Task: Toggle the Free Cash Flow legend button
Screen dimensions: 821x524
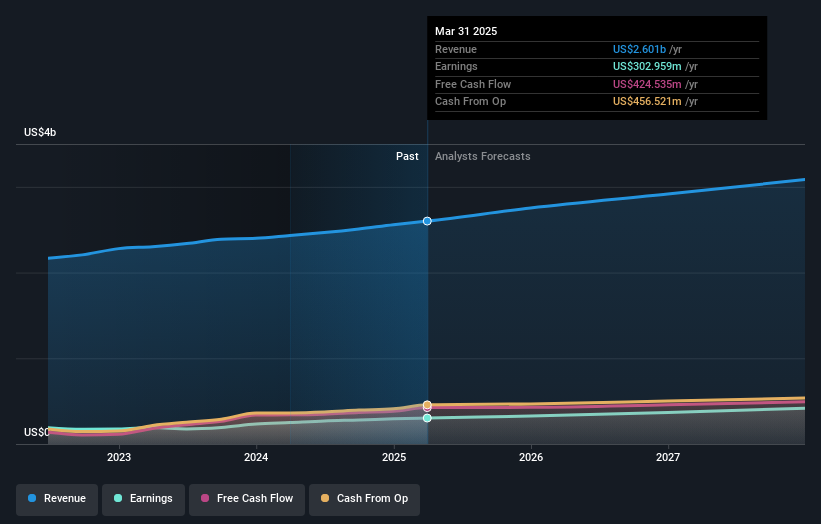Action: coord(247,499)
